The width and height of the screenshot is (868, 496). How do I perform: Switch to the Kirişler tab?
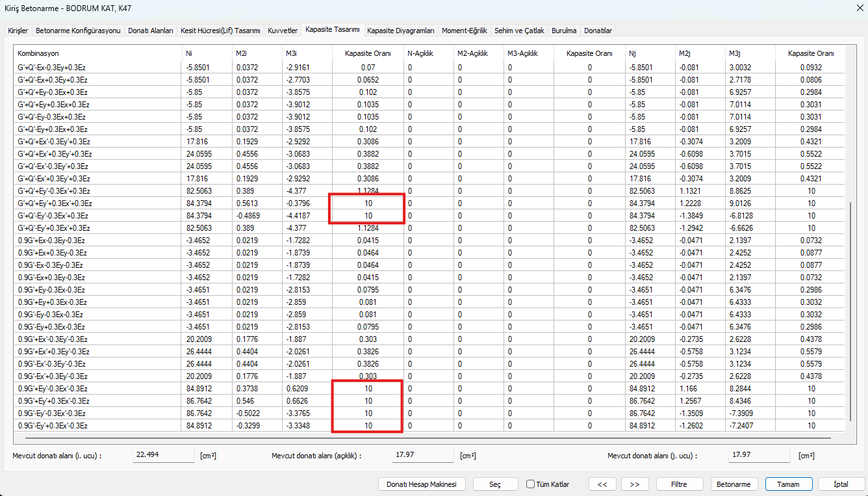[x=18, y=31]
